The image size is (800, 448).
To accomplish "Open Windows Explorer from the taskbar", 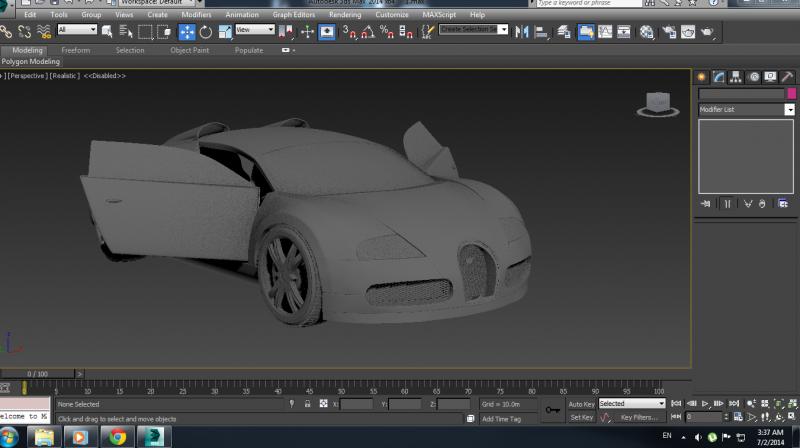I will (x=44, y=437).
